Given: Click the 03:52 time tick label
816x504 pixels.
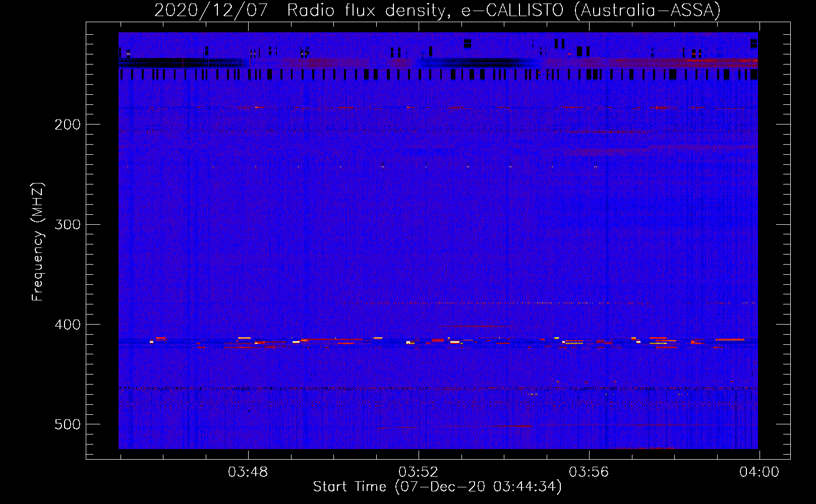Looking at the screenshot, I should click(419, 472).
